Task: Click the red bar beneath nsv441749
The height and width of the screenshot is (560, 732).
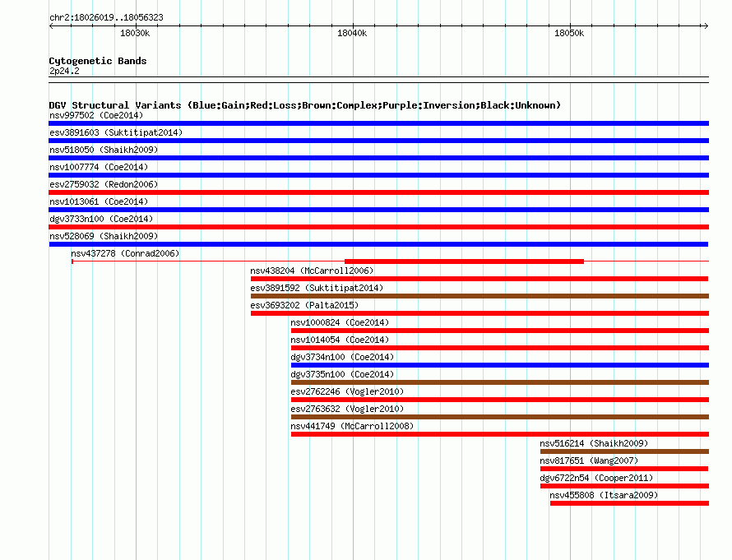Action: (x=499, y=434)
